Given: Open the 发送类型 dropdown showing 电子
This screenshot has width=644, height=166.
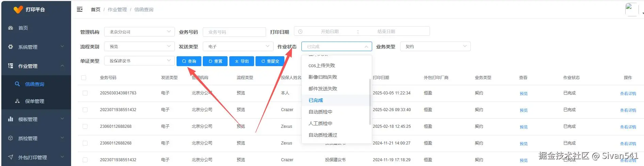Looking at the screenshot, I should (x=238, y=46).
